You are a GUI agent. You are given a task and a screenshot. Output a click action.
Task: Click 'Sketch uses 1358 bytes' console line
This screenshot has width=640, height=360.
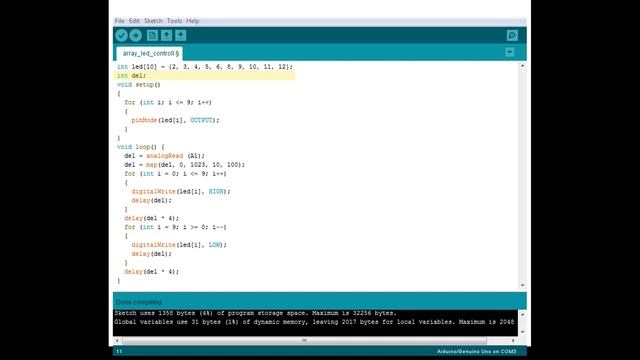[255, 313]
